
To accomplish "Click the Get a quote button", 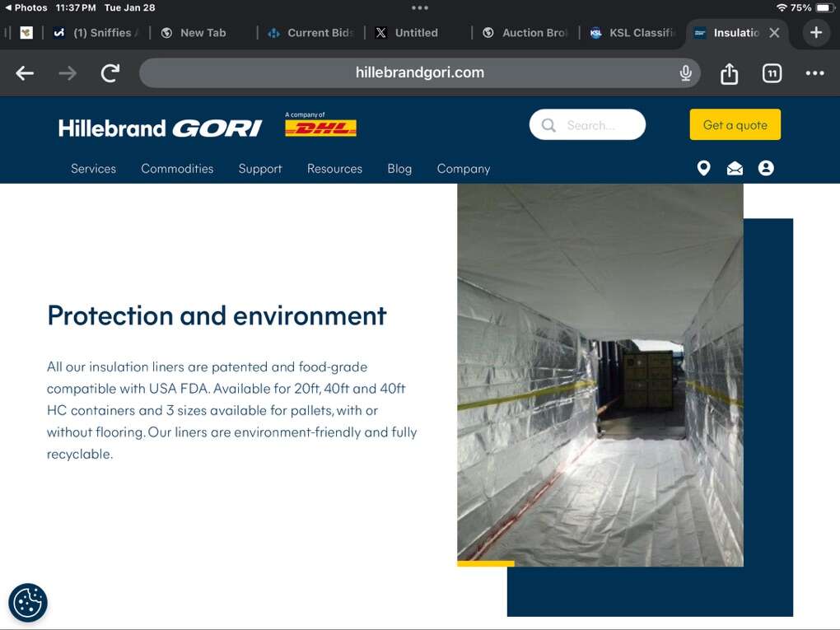I will coord(735,125).
